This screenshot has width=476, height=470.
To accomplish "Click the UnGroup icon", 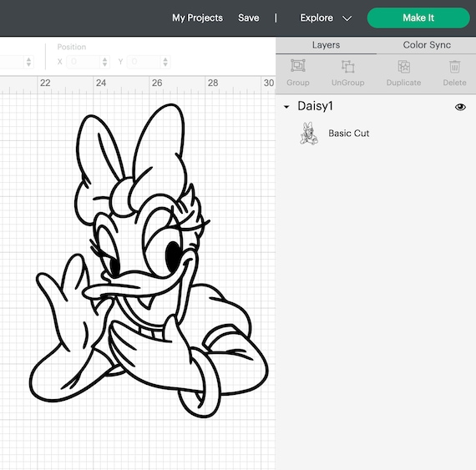I will pyautogui.click(x=348, y=67).
